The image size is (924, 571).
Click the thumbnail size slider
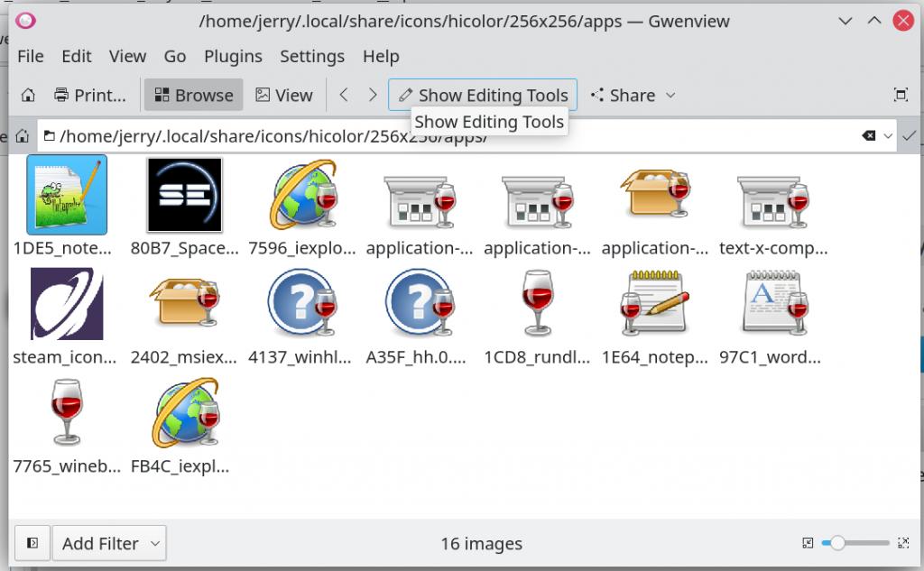(860, 543)
